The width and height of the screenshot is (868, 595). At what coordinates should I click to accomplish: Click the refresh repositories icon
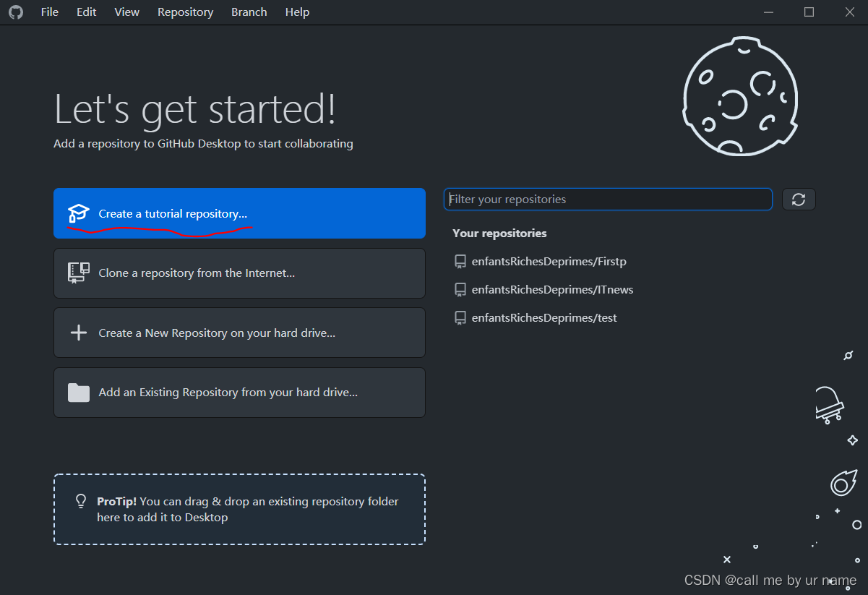(799, 199)
